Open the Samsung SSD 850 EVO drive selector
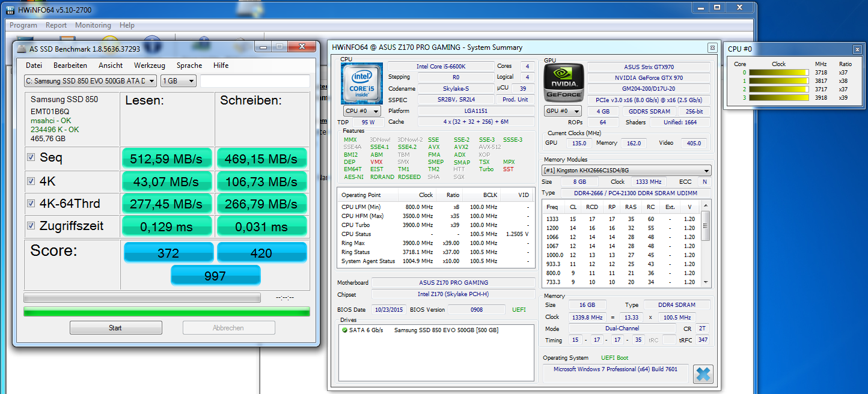 pyautogui.click(x=90, y=81)
